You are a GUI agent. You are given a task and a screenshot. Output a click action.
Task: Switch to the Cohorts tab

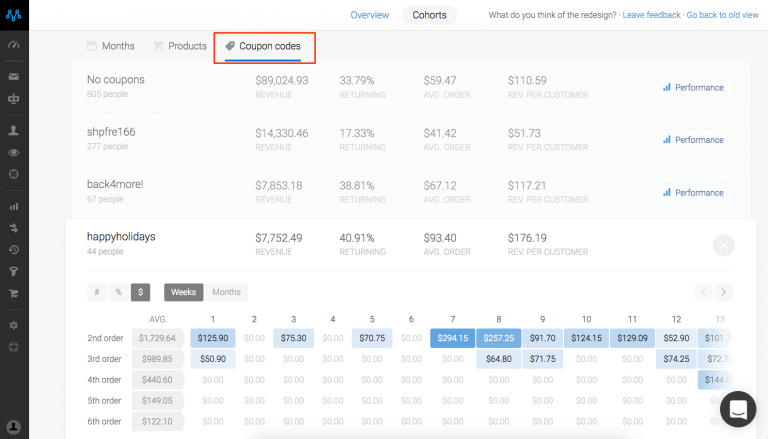pyautogui.click(x=430, y=15)
